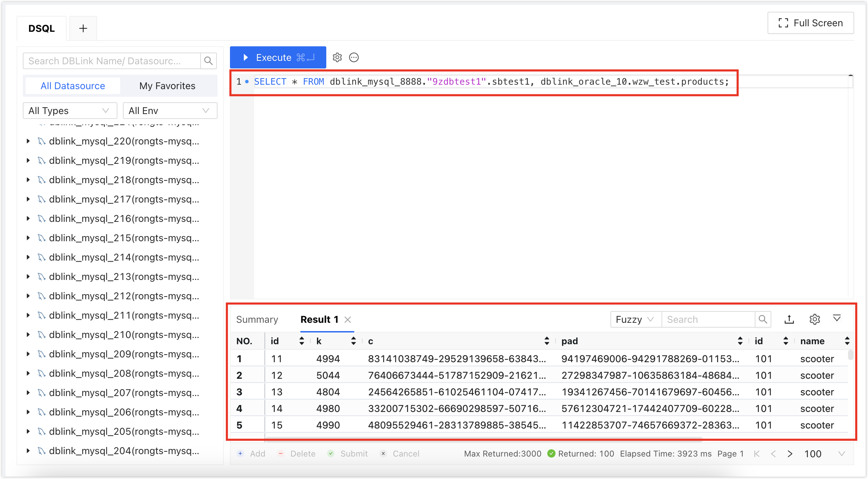Select dblink_mysql_204 datasource row
This screenshot has height=479, width=868.
pyautogui.click(x=120, y=451)
